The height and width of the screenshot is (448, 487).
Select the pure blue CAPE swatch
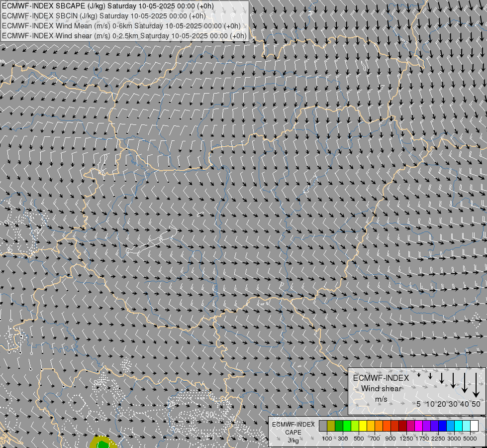pos(443,426)
